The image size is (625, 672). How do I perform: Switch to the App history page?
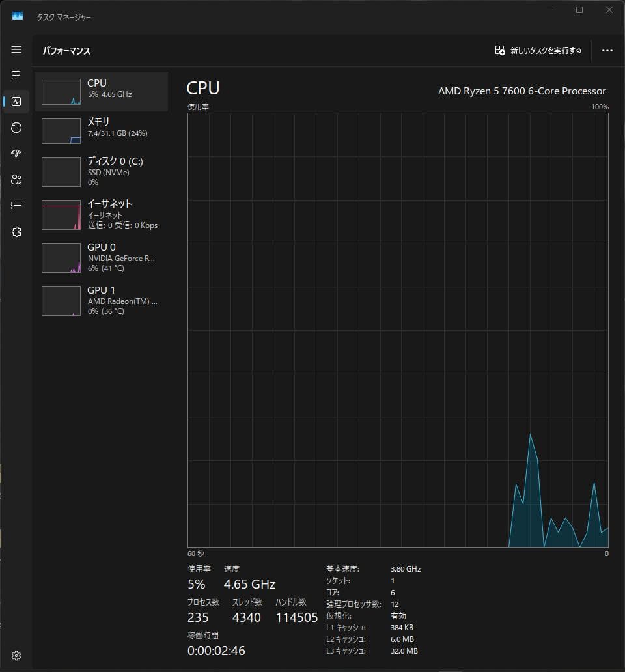click(16, 128)
